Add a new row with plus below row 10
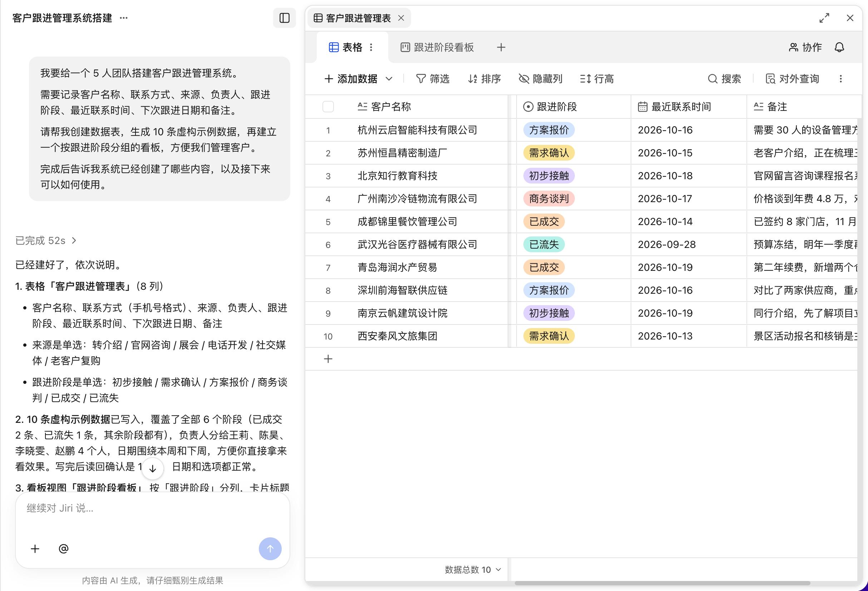868x591 pixels. (328, 359)
